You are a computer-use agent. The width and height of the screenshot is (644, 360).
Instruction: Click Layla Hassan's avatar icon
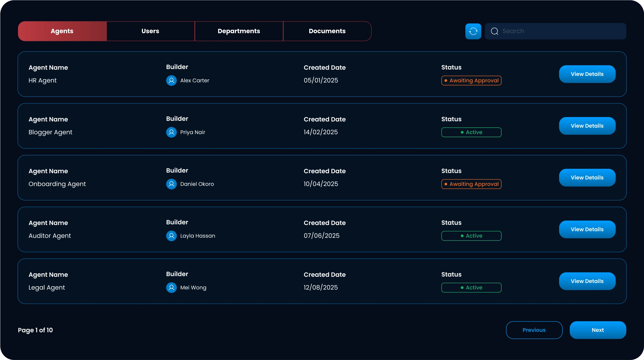[x=171, y=236]
